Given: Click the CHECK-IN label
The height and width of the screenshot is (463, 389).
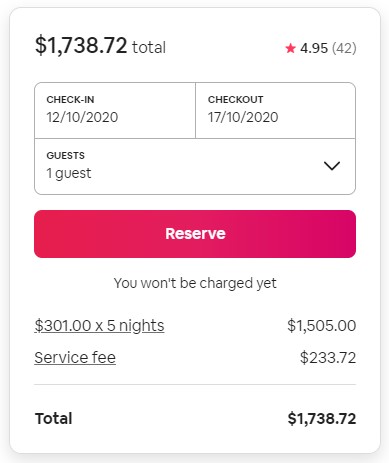Looking at the screenshot, I should tap(70, 99).
